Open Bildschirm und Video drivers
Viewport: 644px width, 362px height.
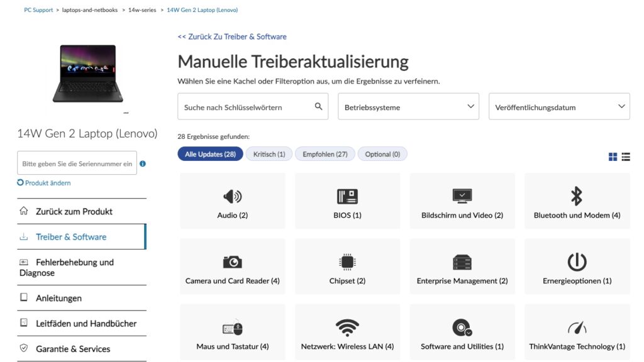coord(462,201)
